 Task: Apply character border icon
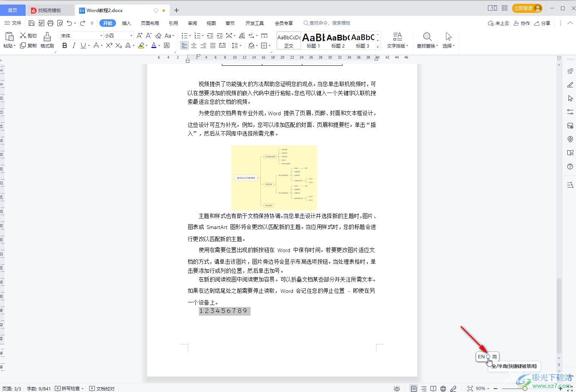coord(167,45)
